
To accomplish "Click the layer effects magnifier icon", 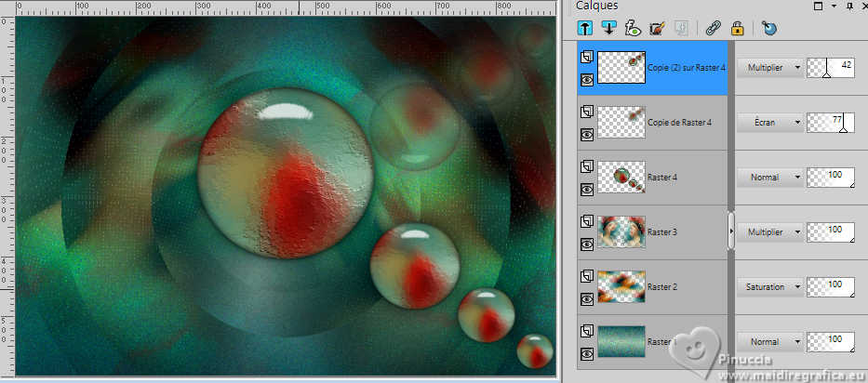I will [768, 27].
